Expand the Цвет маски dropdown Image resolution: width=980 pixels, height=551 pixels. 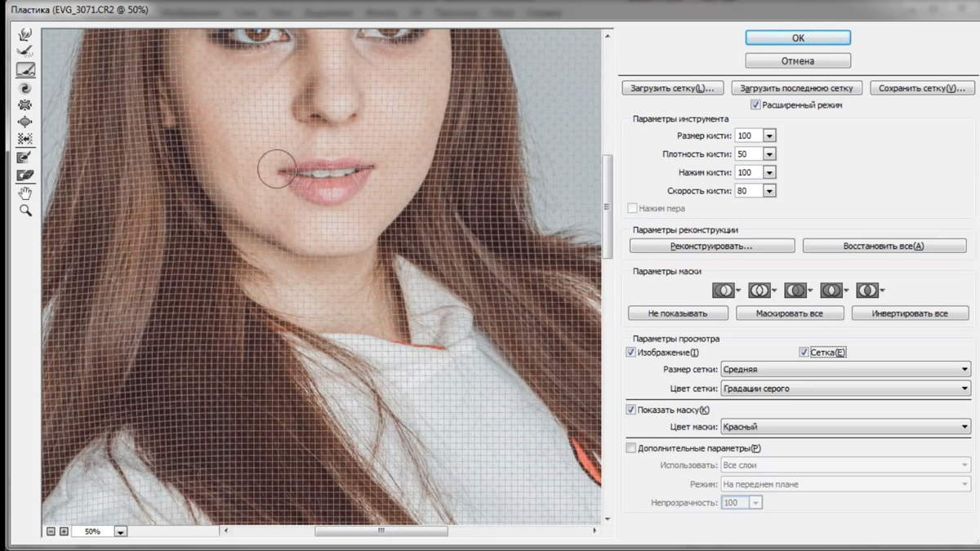tap(844, 427)
